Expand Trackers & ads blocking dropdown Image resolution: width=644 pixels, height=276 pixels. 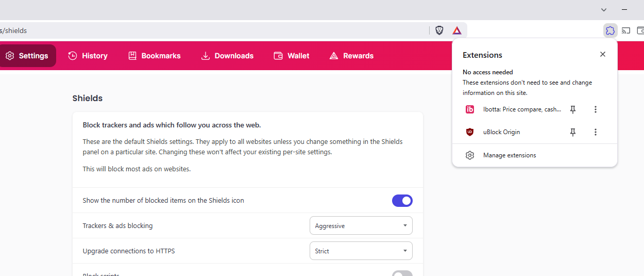(x=361, y=225)
